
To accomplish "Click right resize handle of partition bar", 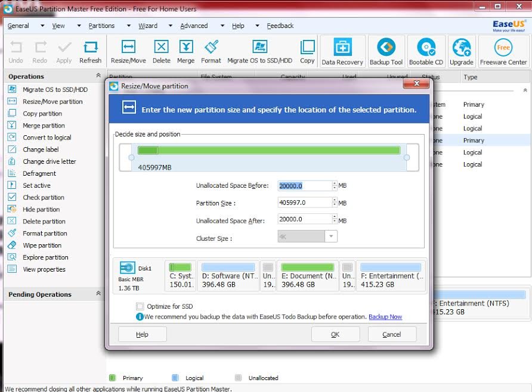I will click(407, 157).
